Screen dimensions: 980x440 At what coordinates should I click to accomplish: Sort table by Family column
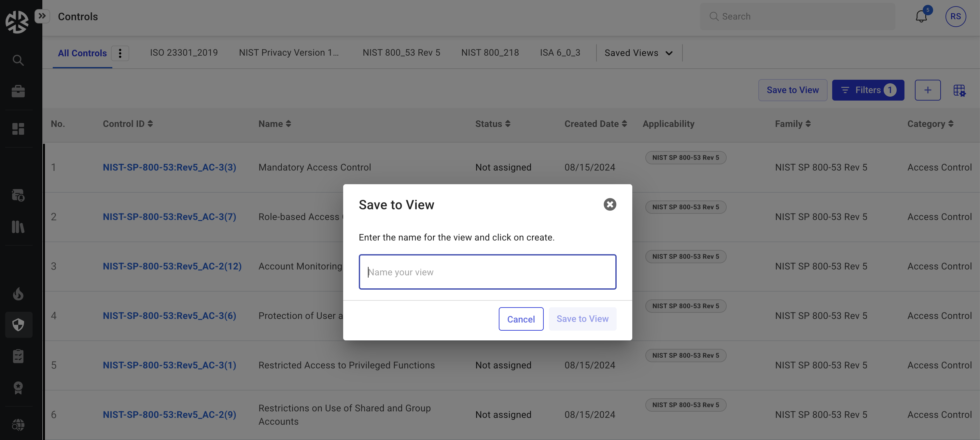793,124
